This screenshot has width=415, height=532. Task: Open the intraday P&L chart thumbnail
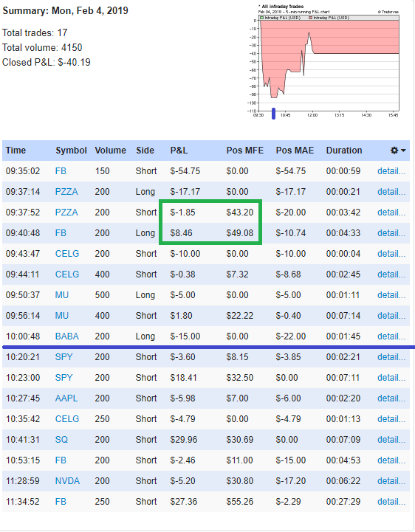pos(324,61)
